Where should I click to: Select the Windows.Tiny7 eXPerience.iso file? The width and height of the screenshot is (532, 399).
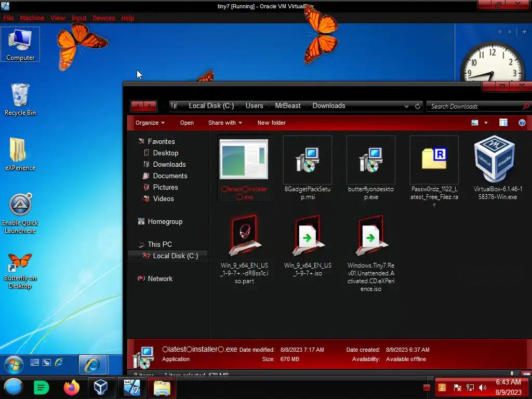[371, 254]
